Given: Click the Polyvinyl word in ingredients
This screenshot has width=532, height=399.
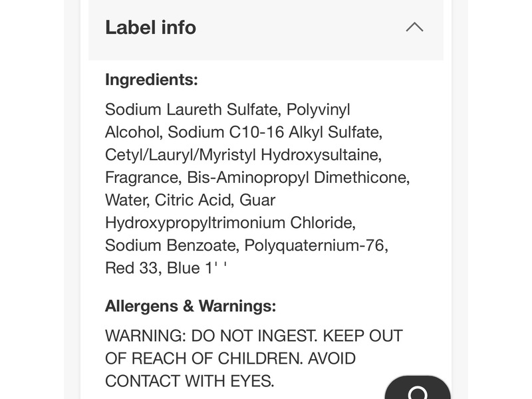Looking at the screenshot, I should coord(318,109).
